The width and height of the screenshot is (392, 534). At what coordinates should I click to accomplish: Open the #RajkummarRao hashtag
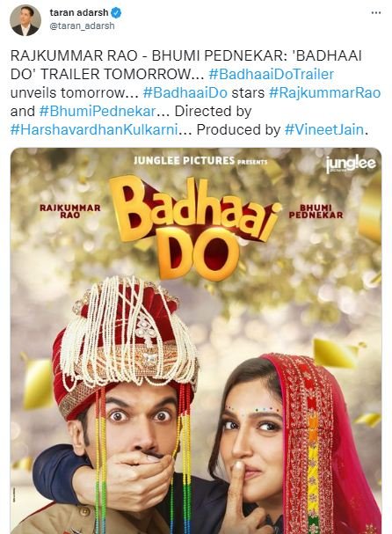(324, 92)
